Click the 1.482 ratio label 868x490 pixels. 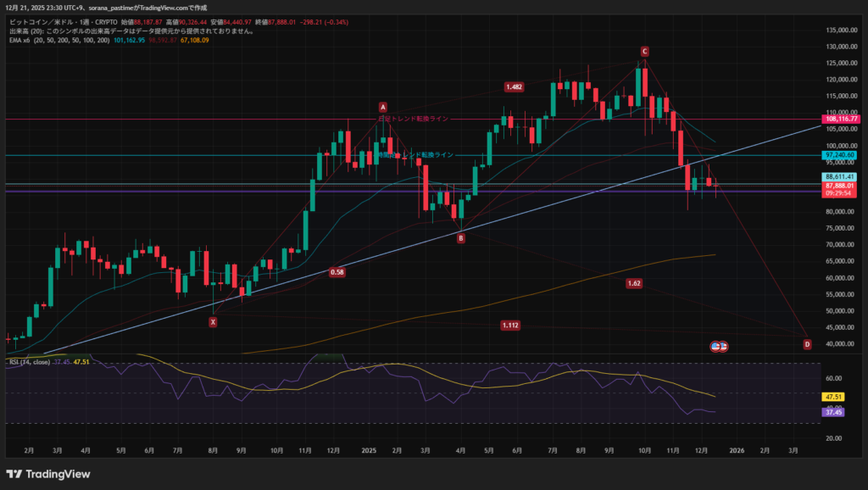pyautogui.click(x=514, y=87)
